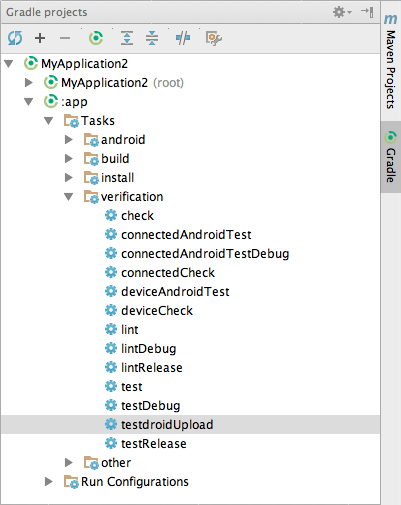This screenshot has width=401, height=505.
Task: Execute Gradle task toolbar icon
Action: point(96,38)
